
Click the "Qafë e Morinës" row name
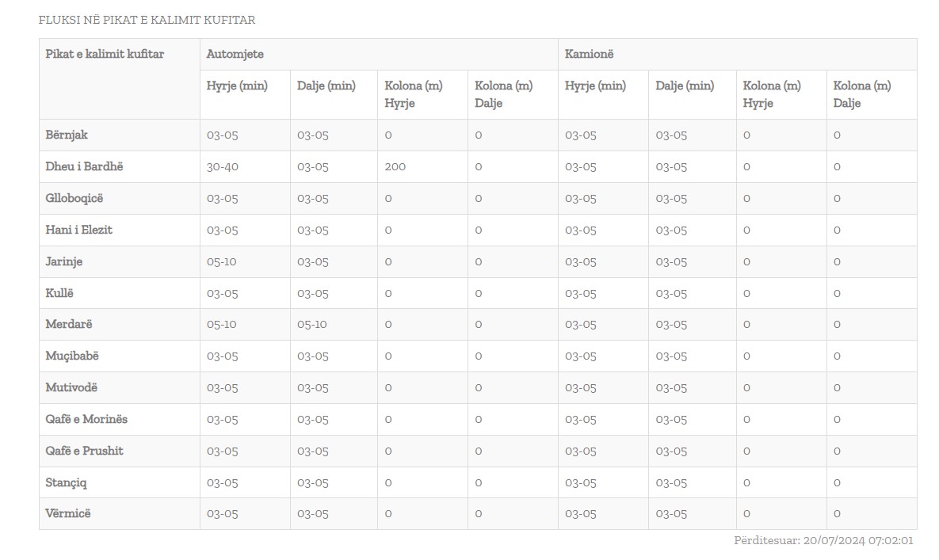[86, 419]
